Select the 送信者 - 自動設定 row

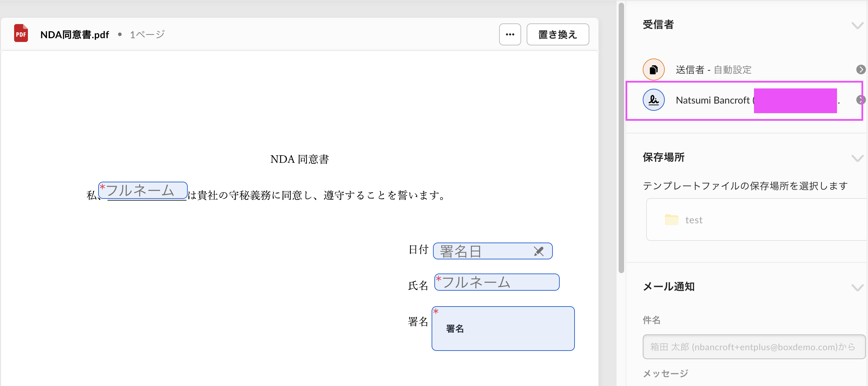tap(713, 70)
